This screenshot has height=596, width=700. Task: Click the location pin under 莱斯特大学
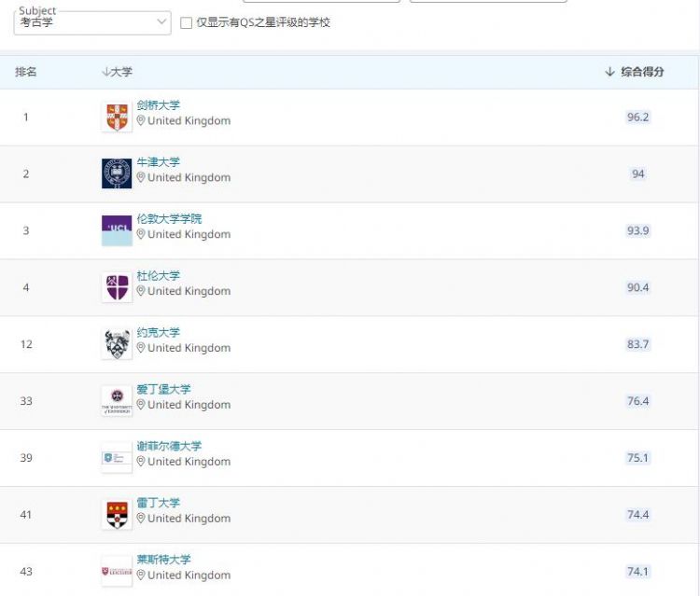tap(141, 575)
